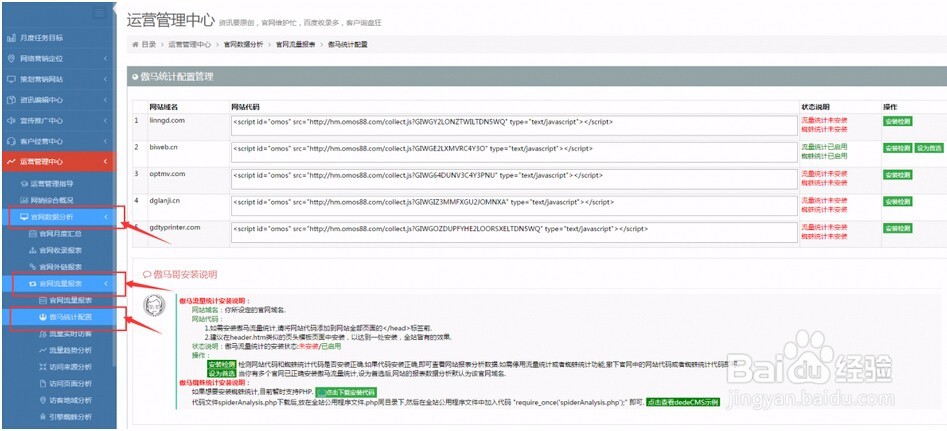Screen dimensions: 947x431
Task: Collapse the 运营管理中心 chevron
Action: [x=105, y=162]
